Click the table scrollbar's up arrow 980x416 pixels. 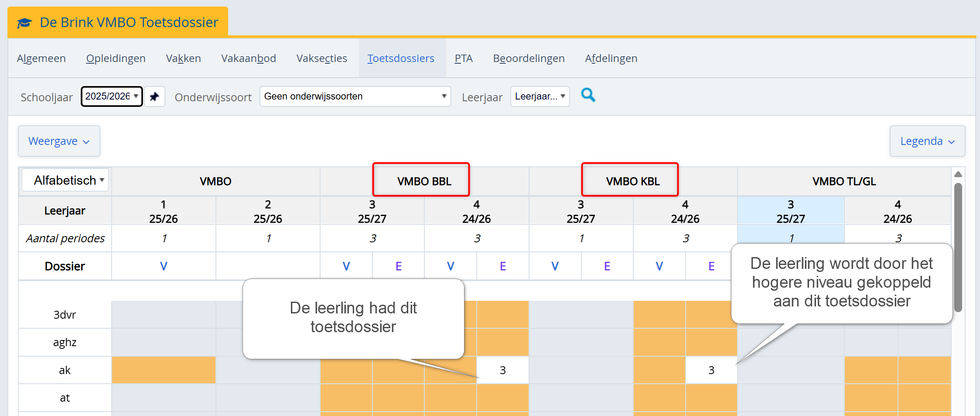(958, 175)
